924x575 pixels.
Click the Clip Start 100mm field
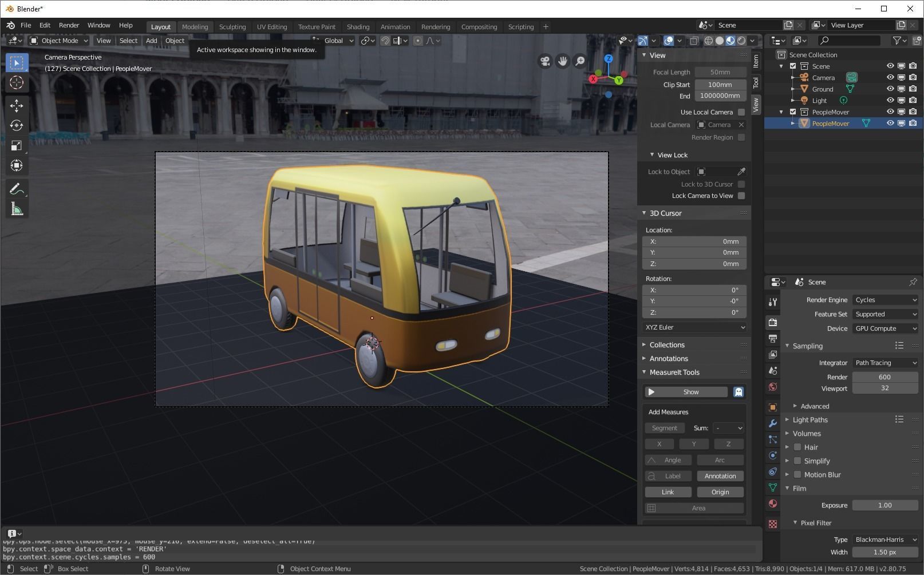720,85
